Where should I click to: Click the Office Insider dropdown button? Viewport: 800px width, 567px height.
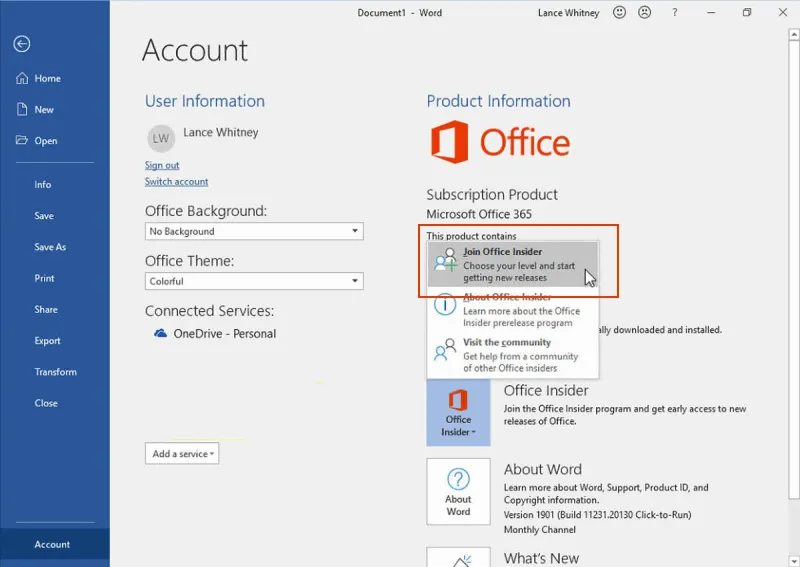(x=458, y=413)
